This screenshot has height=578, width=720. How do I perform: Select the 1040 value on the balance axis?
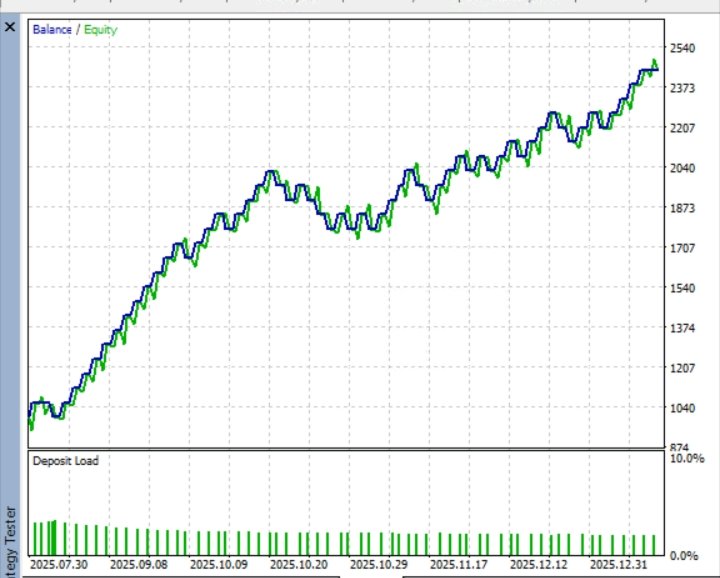(x=682, y=408)
